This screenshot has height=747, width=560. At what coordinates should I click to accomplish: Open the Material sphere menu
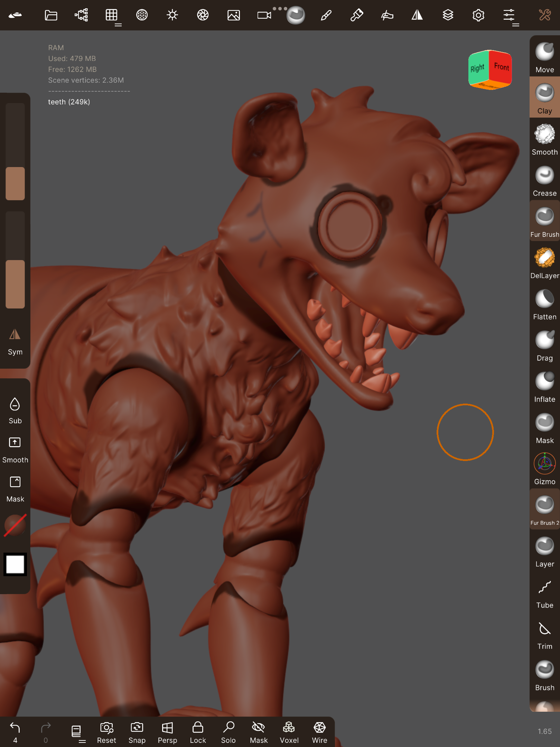pyautogui.click(x=142, y=15)
